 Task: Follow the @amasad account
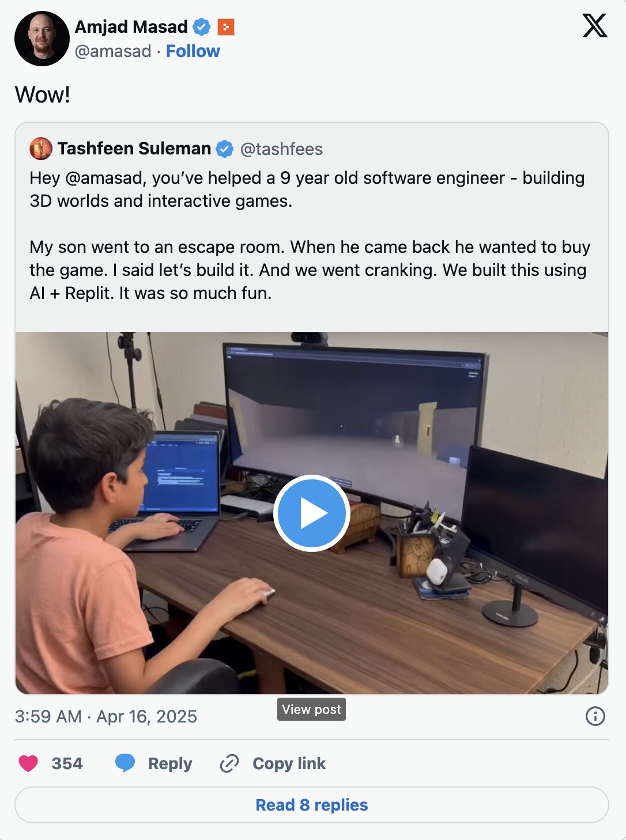193,51
